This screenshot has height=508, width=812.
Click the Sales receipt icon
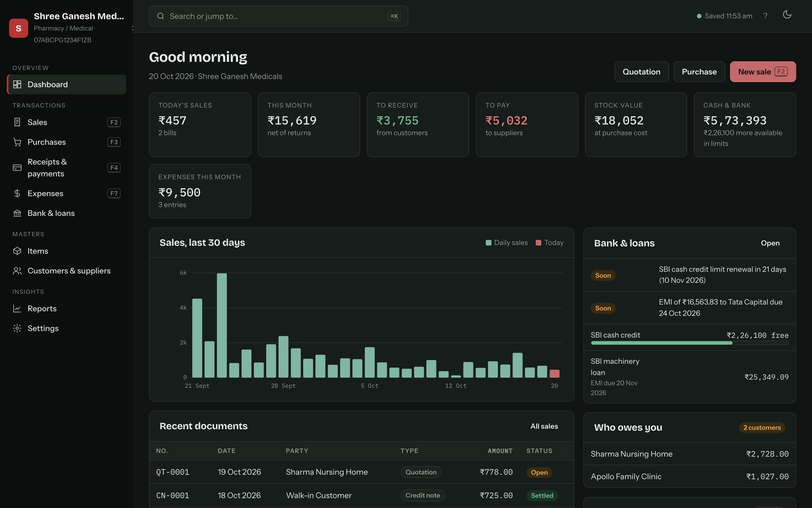click(17, 122)
